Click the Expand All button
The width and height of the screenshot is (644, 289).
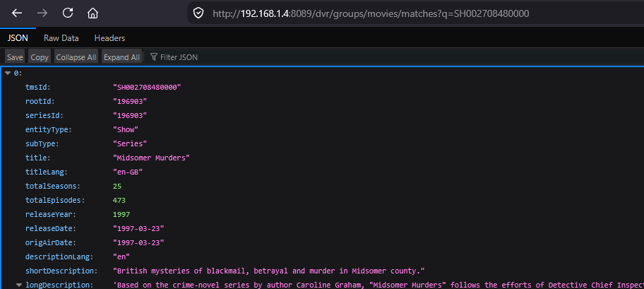click(121, 57)
